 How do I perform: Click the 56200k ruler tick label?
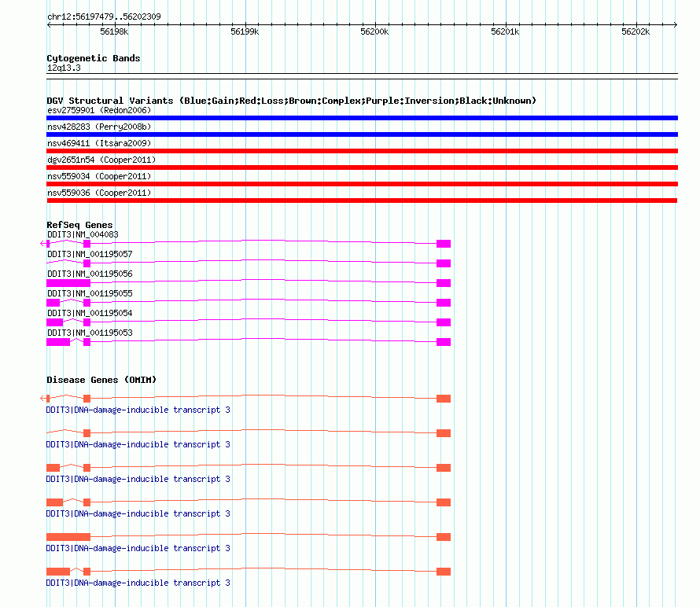pos(374,31)
